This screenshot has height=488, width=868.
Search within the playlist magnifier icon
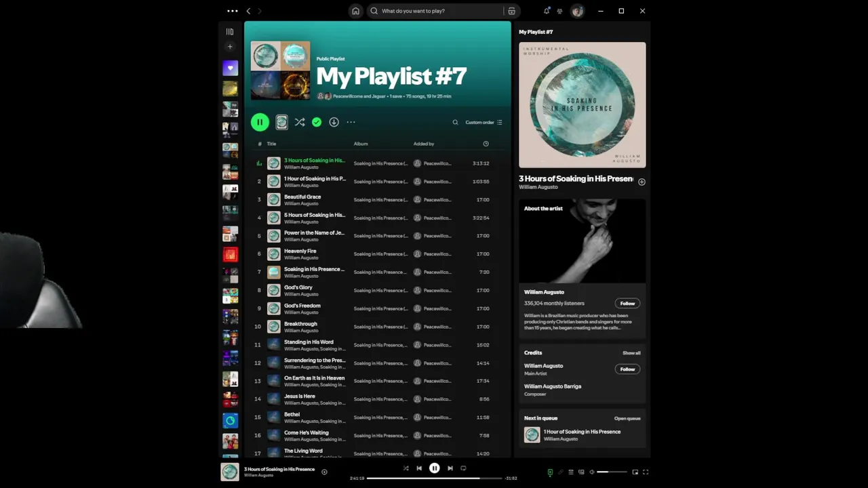tap(455, 122)
